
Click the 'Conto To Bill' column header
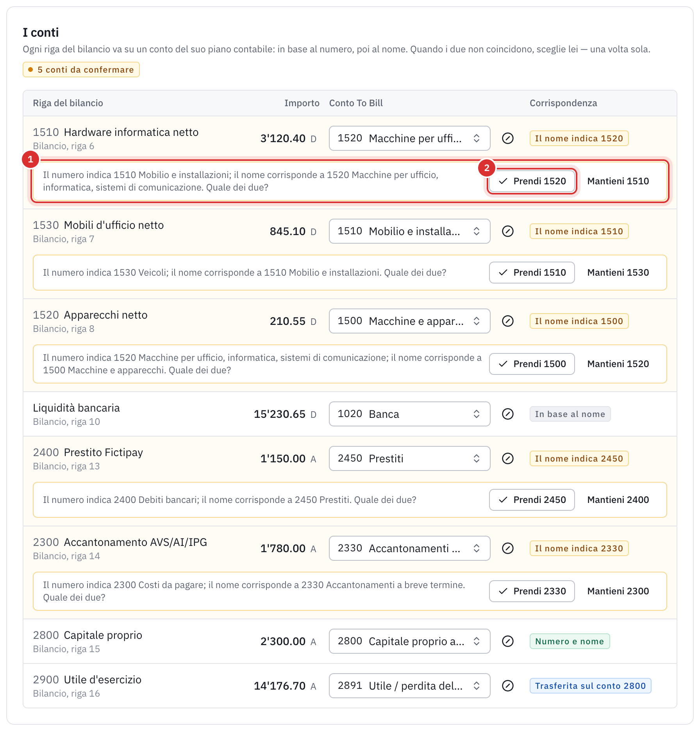point(356,103)
